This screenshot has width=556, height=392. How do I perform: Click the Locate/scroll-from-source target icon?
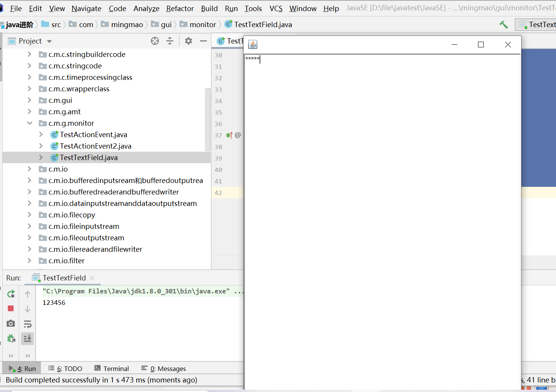(x=155, y=41)
